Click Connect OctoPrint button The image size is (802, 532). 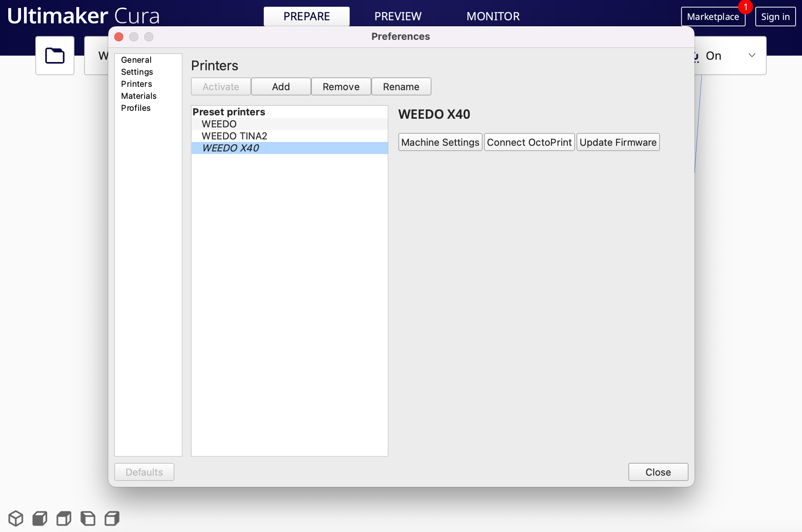pos(529,142)
